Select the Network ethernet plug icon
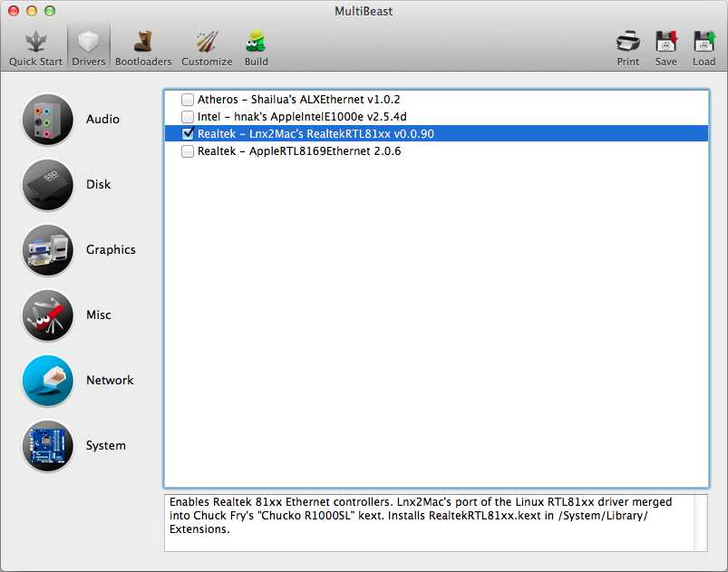This screenshot has height=572, width=728. click(x=48, y=380)
